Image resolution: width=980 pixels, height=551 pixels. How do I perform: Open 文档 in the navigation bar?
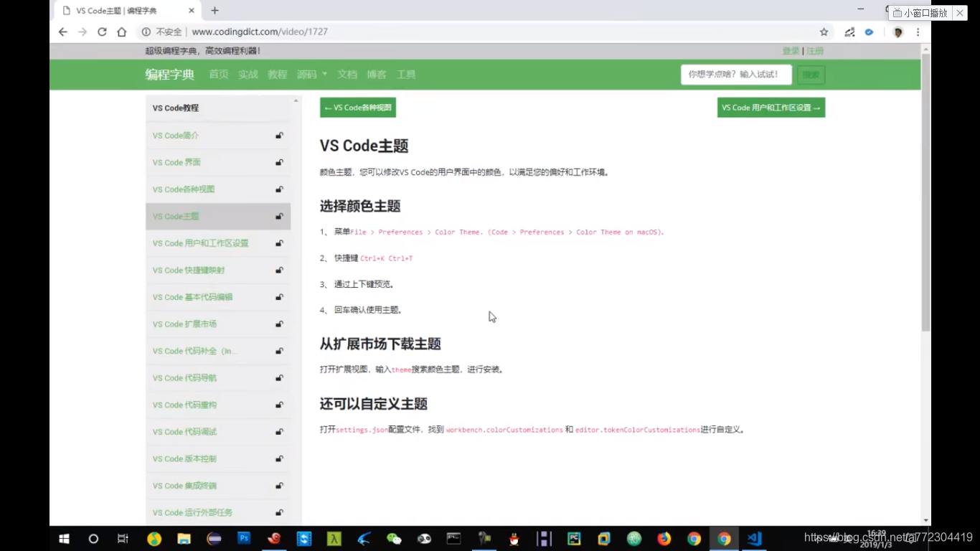pos(347,75)
